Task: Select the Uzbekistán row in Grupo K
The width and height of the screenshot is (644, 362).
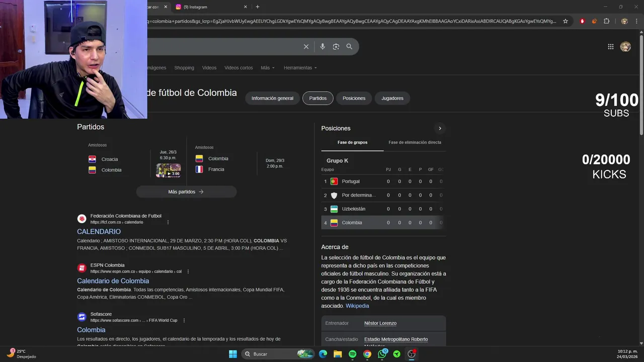Action: 383,209
